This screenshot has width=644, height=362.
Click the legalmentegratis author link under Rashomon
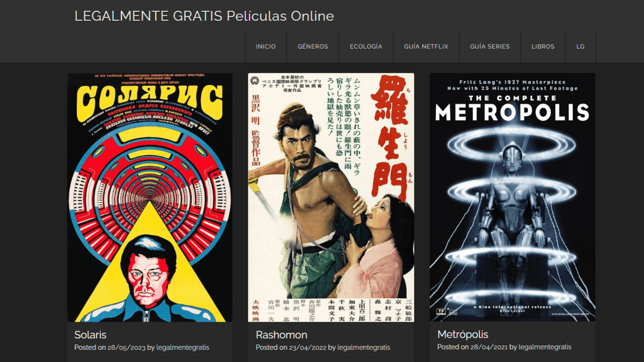point(364,348)
